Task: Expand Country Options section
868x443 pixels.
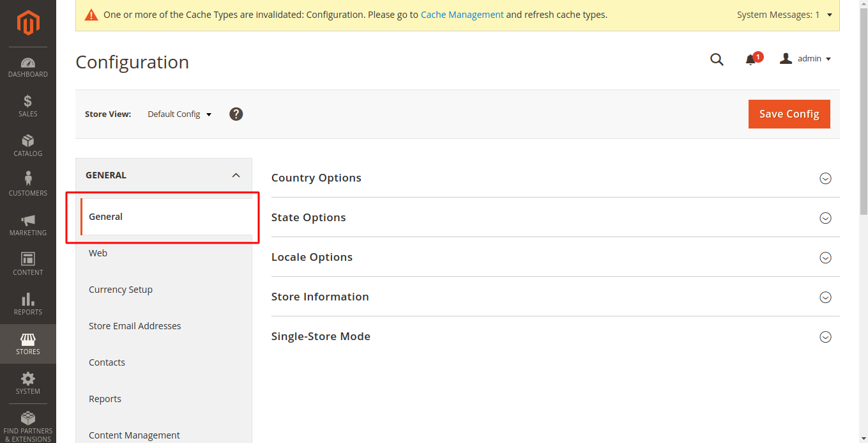Action: 555,178
